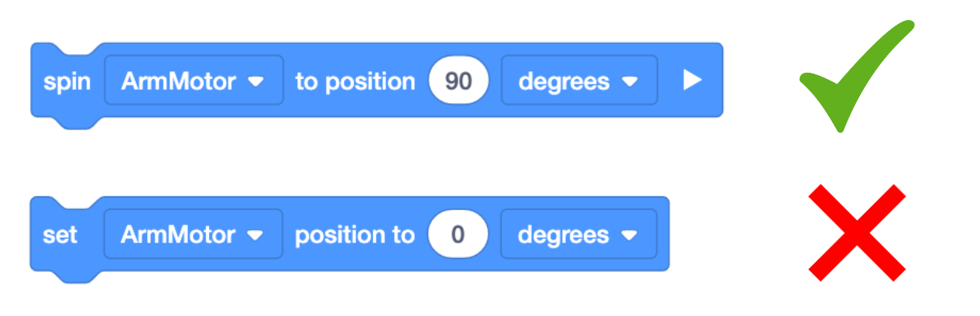The height and width of the screenshot is (316, 980).
Task: Expand the degrees unit menu in set block
Action: 578,234
